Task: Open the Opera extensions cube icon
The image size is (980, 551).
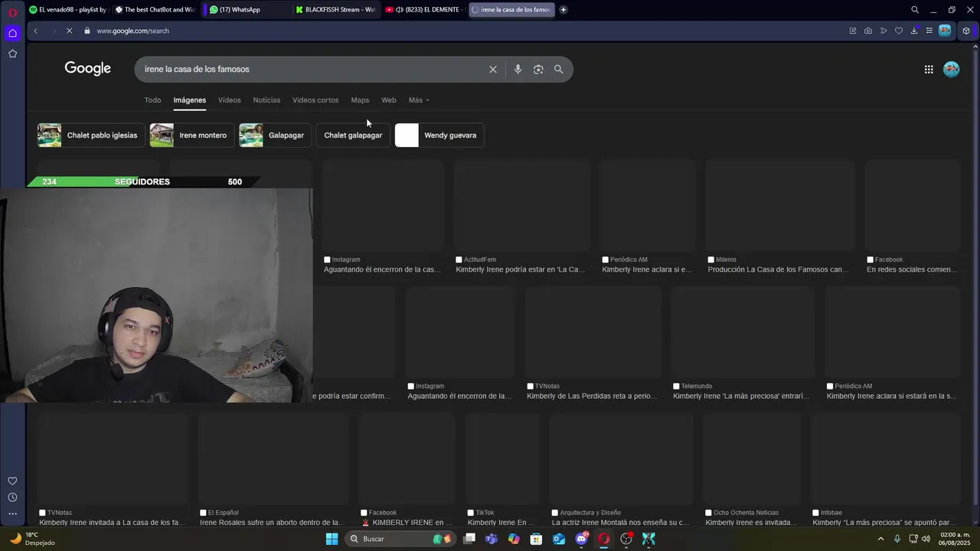Action: [x=966, y=31]
